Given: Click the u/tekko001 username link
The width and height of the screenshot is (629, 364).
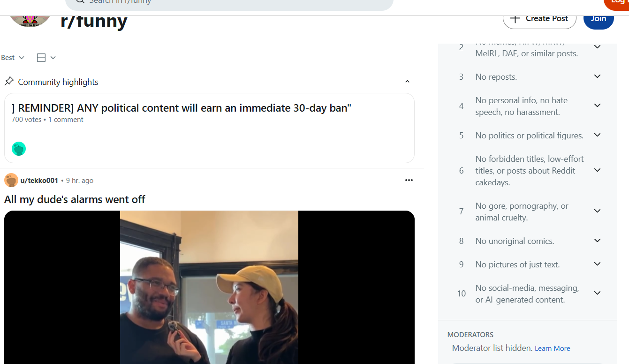Looking at the screenshot, I should point(39,180).
